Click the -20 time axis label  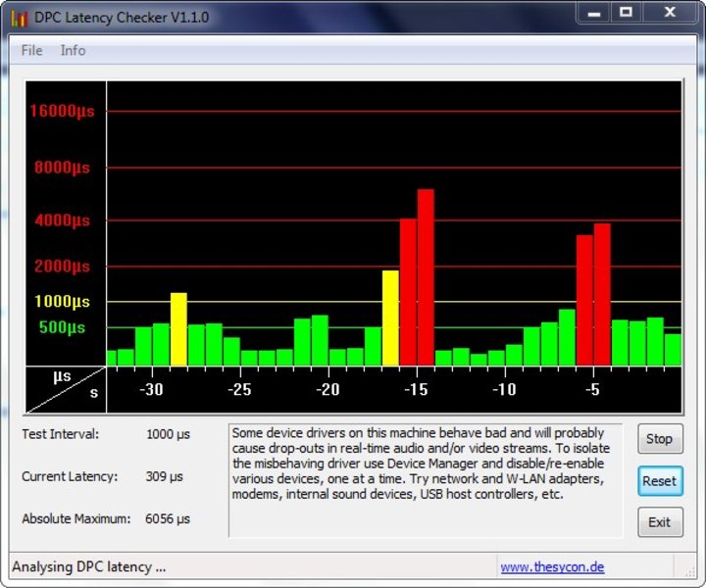(328, 389)
